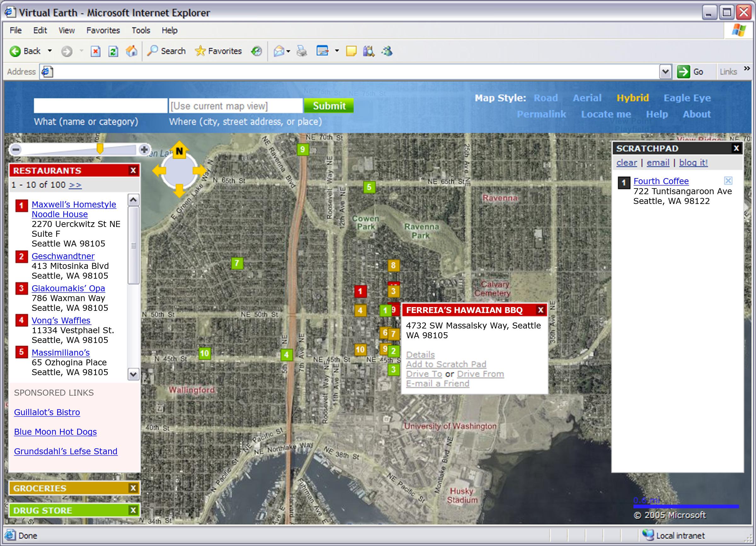
Task: Click the Locate me link
Action: (606, 114)
